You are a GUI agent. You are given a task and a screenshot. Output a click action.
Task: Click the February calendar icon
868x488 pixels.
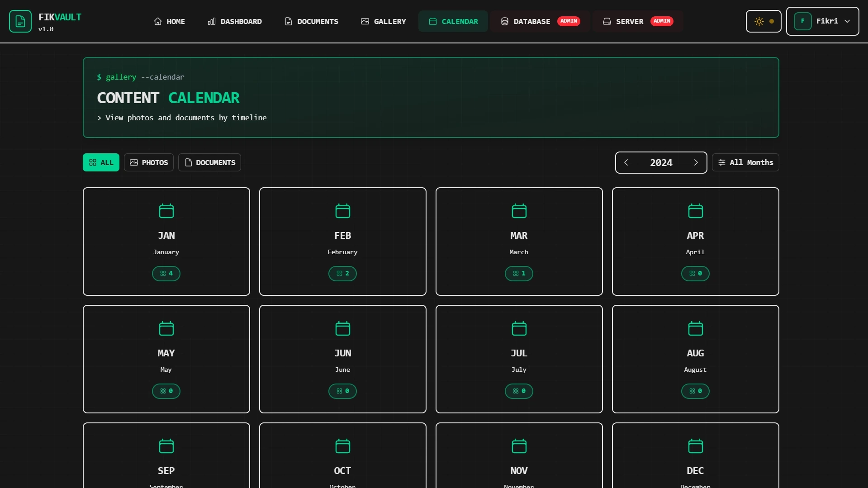pos(343,211)
